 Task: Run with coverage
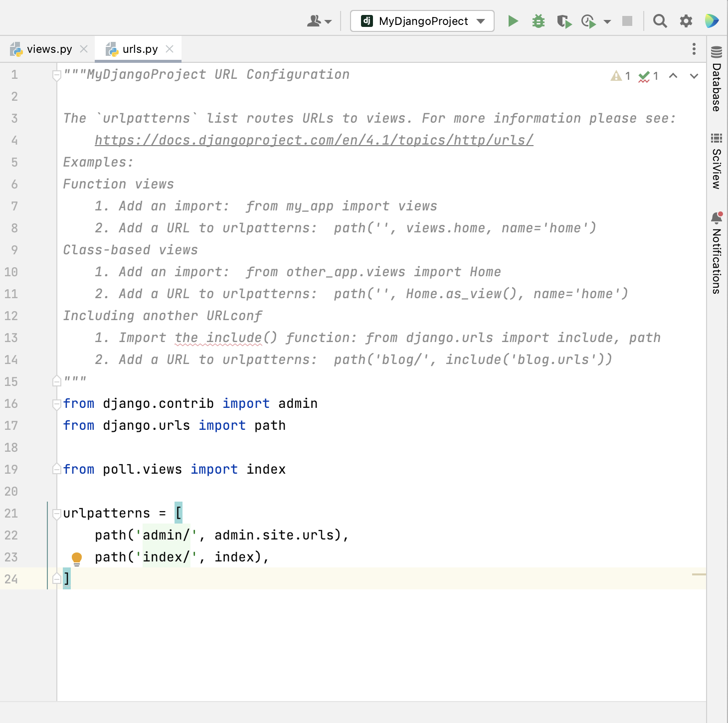coord(565,21)
